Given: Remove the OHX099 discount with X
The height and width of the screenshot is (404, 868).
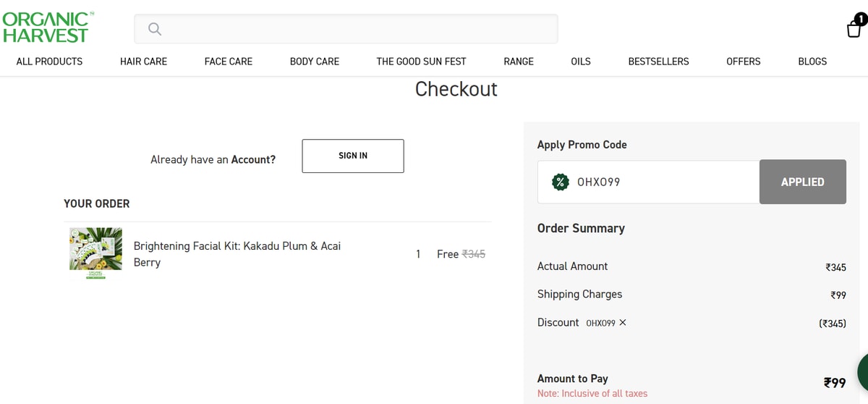Looking at the screenshot, I should coord(623,323).
